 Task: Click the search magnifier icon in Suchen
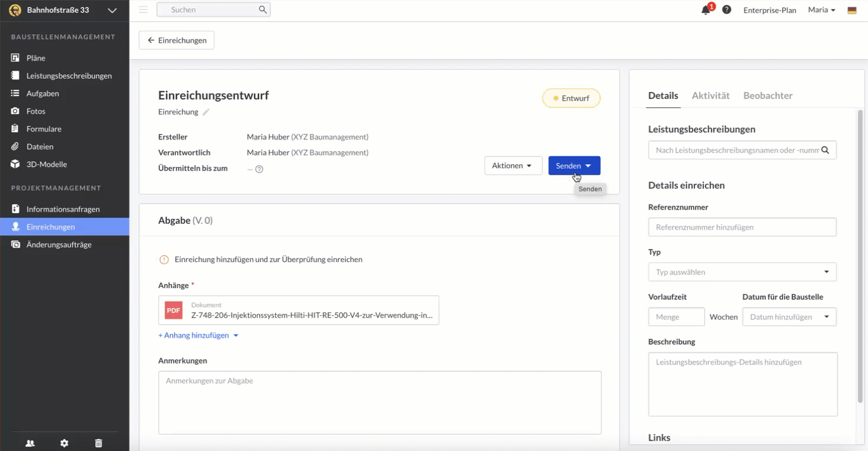[263, 9]
